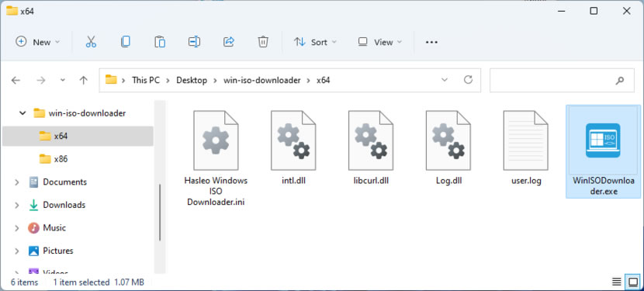Close the x64 Explorer window
This screenshot has height=291, width=644.
coord(626,11)
